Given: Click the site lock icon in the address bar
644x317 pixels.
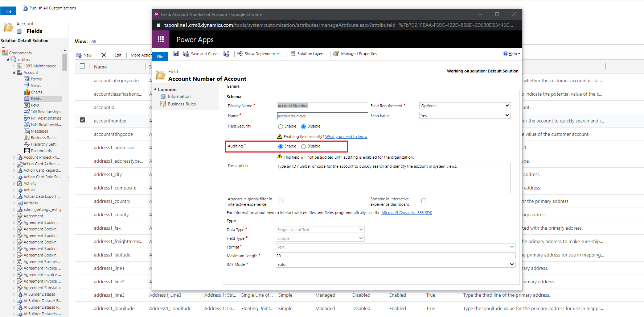Looking at the screenshot, I should (x=158, y=25).
